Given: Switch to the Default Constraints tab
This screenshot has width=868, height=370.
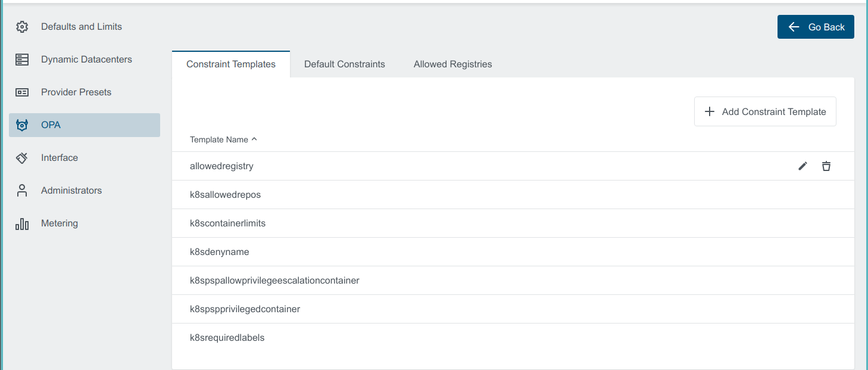Looking at the screenshot, I should 344,64.
